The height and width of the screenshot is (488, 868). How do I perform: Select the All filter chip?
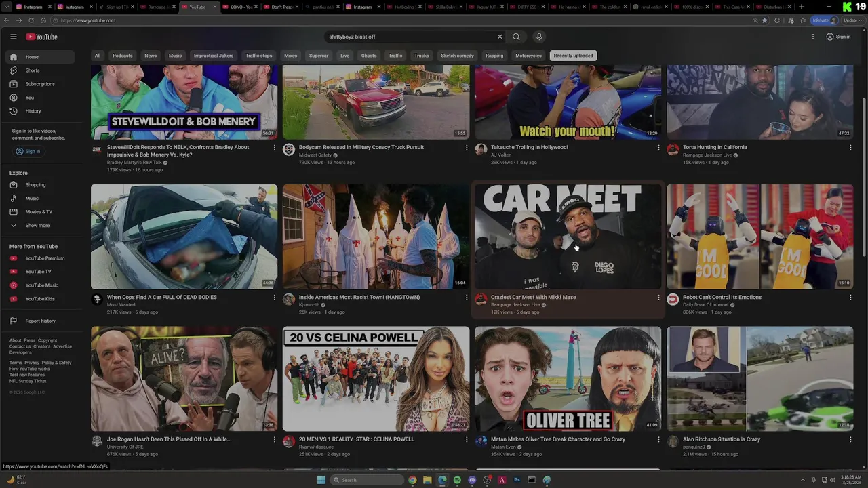point(98,56)
